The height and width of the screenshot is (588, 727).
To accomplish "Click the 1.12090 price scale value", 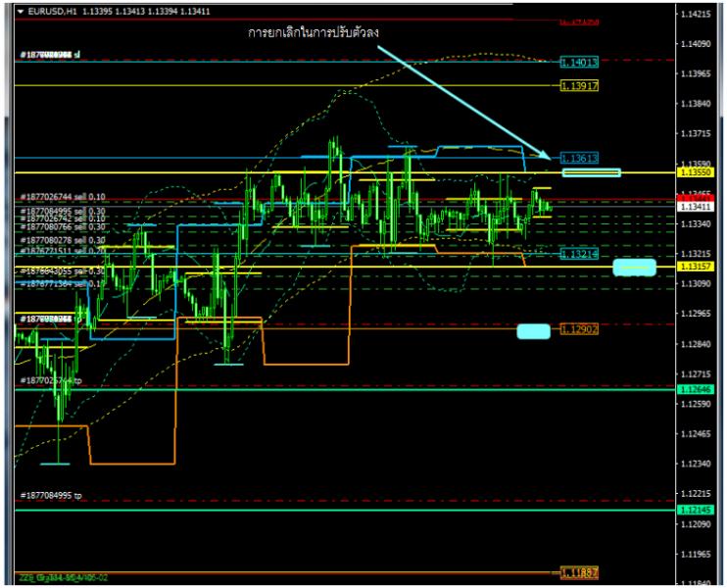I will click(696, 524).
